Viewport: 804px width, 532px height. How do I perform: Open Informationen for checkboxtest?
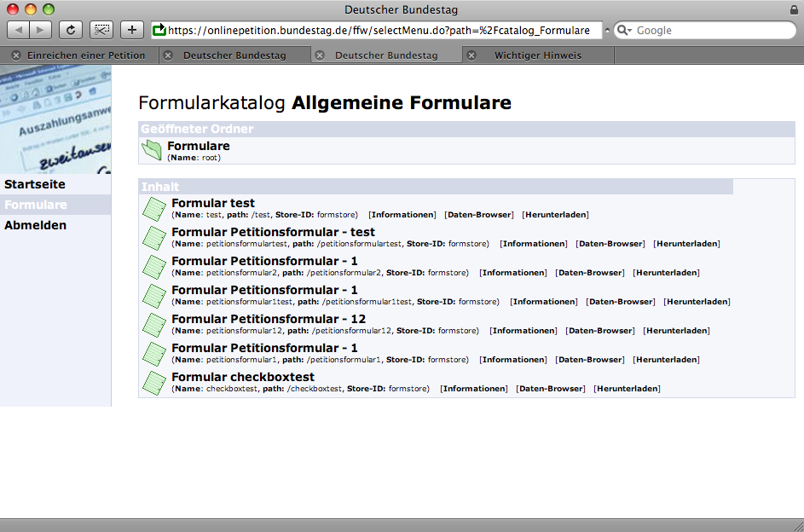(x=474, y=389)
